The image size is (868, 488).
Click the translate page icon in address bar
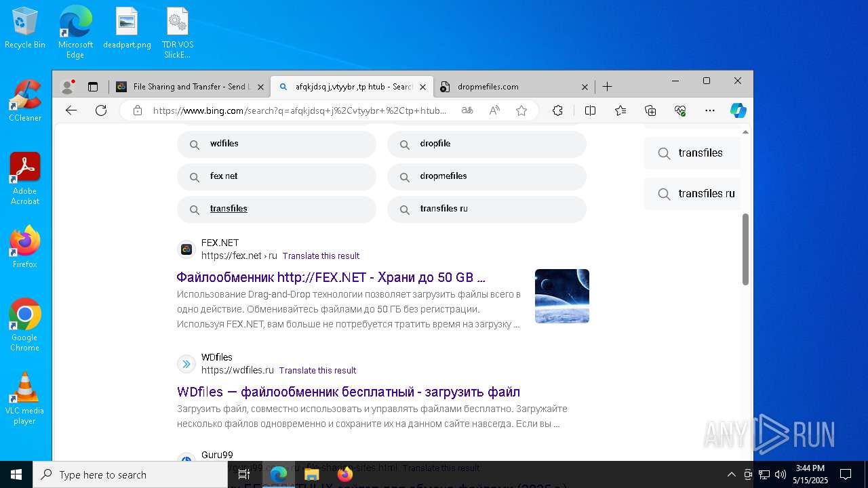467,110
